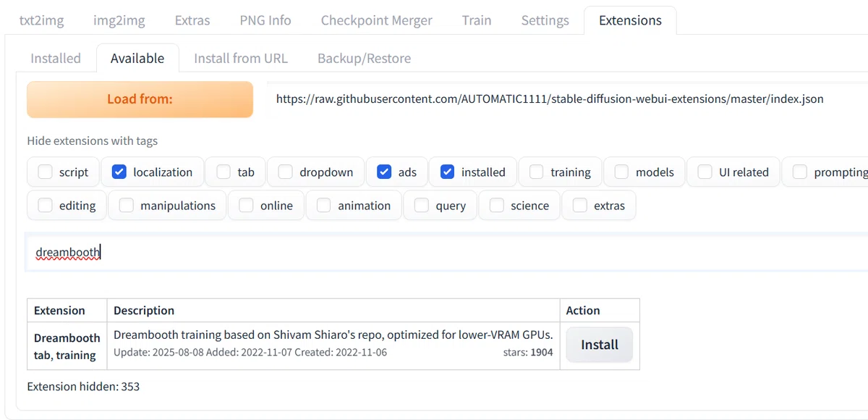Click the Extension hidden: 353 text
The width and height of the screenshot is (868, 420).
coord(83,387)
